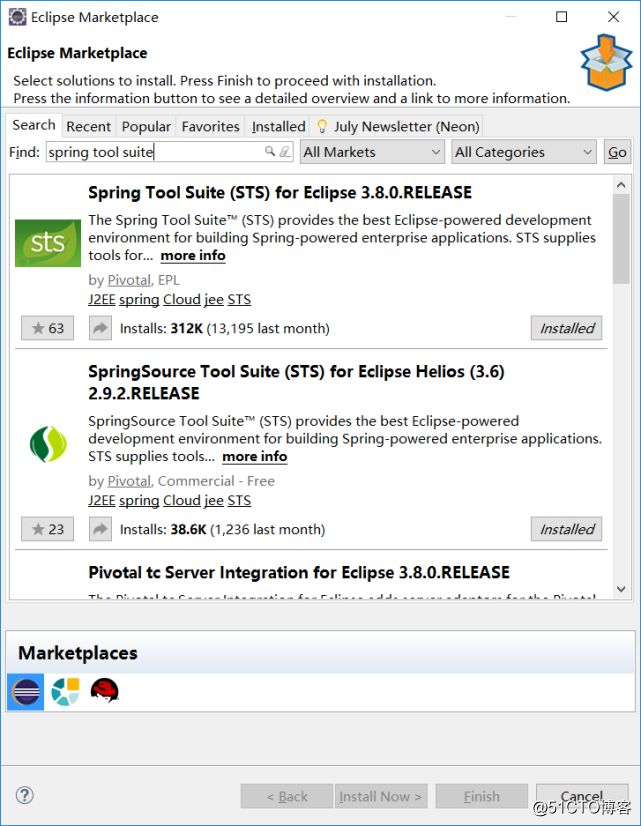Image resolution: width=641 pixels, height=826 pixels.
Task: Click spring tag under Spring Tool Suite 3.8.0
Action: click(x=139, y=300)
